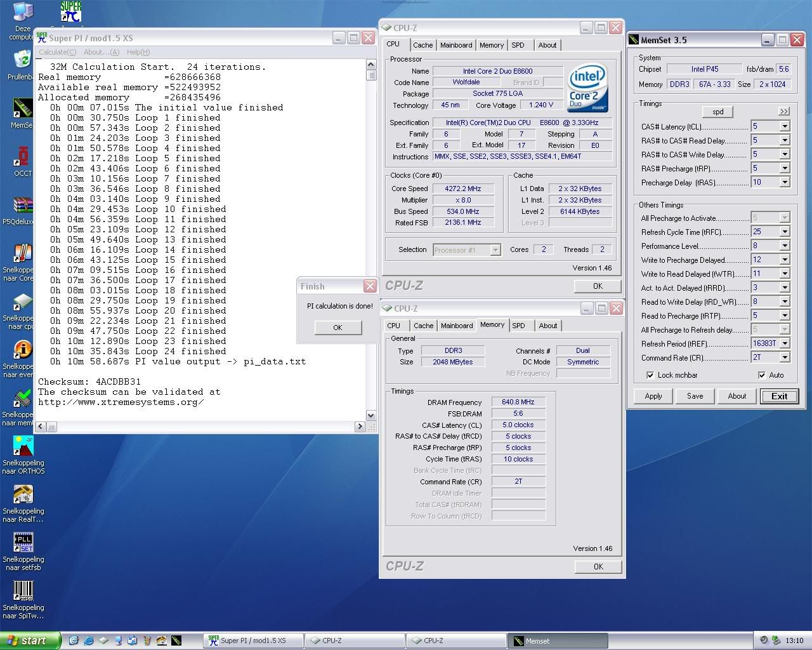Screen dimensions: 812x650
Task: Switch to the first CPU-Z taskbar button
Action: pyautogui.click(x=355, y=640)
